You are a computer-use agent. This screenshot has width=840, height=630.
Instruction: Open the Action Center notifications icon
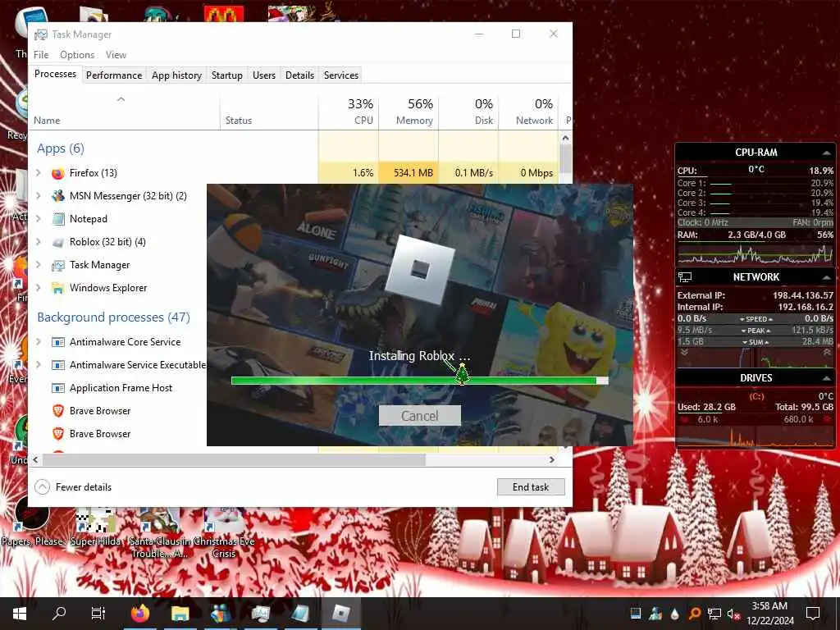813,614
